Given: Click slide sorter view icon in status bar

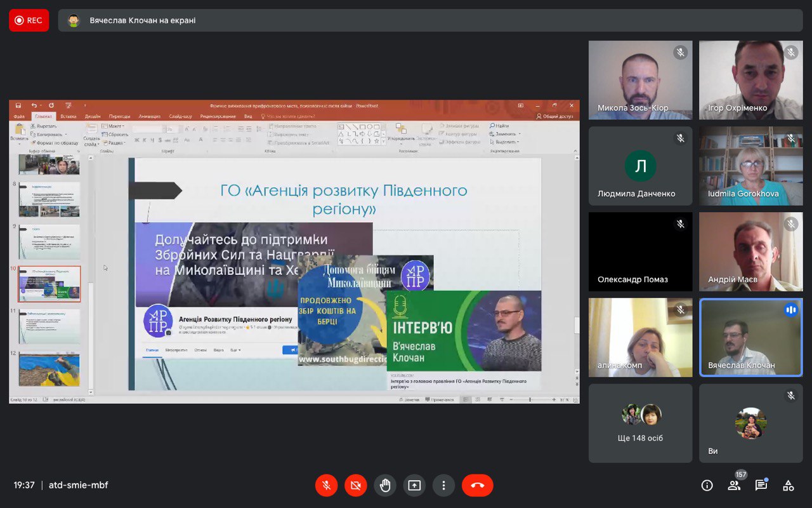Looking at the screenshot, I should click(x=478, y=399).
